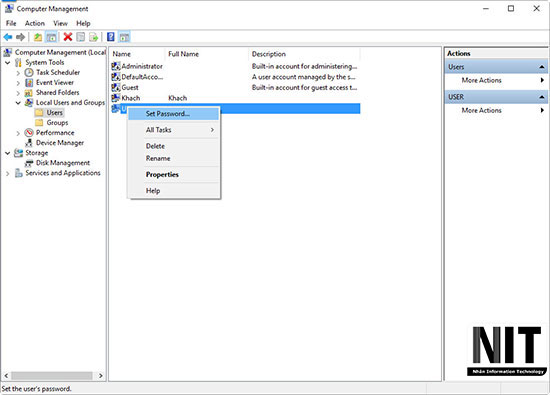Open the Action menu
The height and width of the screenshot is (395, 550).
coord(35,24)
